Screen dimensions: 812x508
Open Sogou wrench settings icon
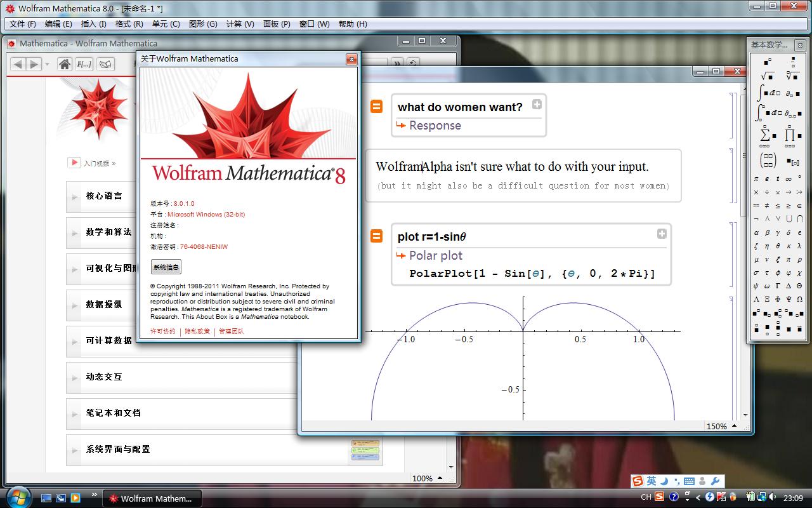(x=714, y=481)
